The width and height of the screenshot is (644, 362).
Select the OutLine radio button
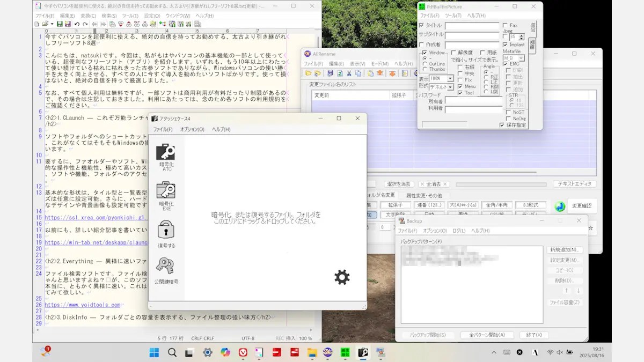pyautogui.click(x=426, y=64)
